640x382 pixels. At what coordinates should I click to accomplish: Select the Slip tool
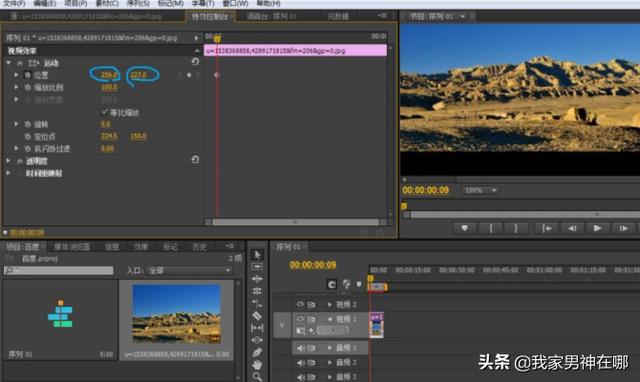tap(257, 328)
